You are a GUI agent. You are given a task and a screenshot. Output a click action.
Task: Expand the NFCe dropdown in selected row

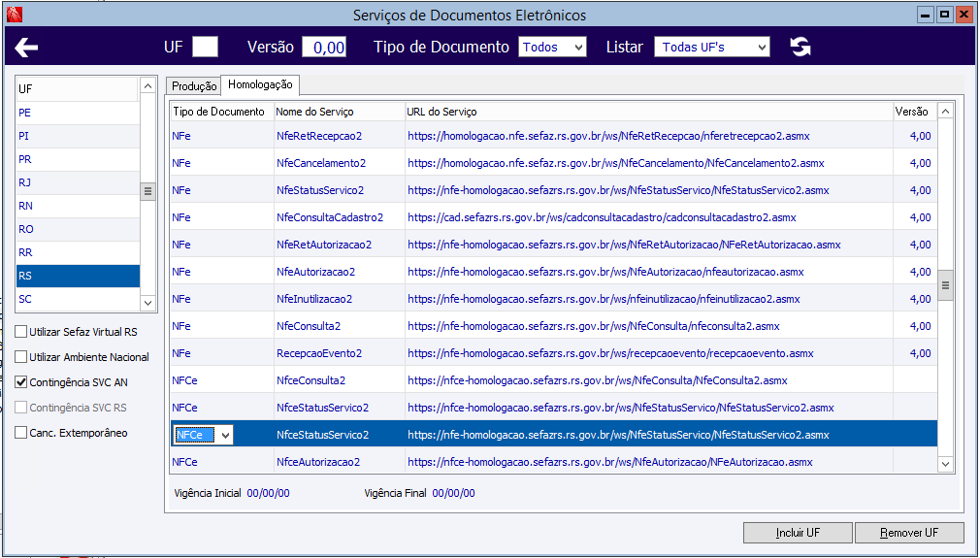(226, 435)
